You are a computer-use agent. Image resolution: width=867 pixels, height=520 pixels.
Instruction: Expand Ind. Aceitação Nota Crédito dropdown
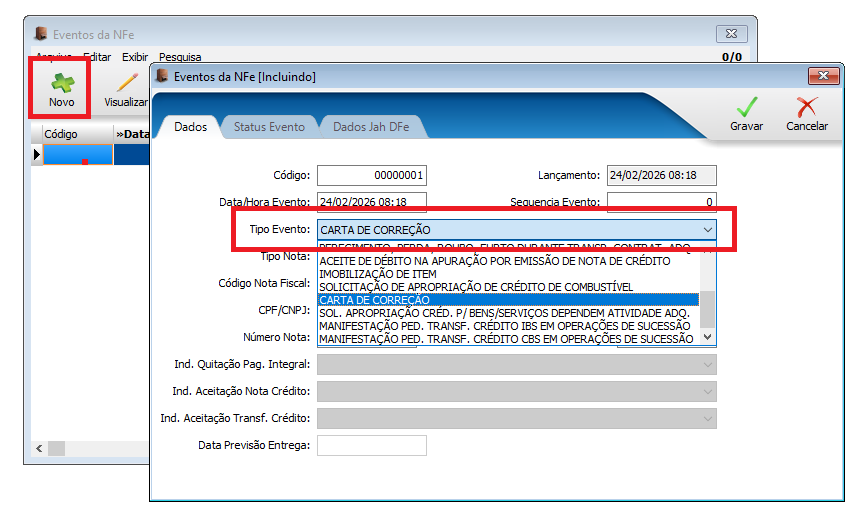point(708,391)
